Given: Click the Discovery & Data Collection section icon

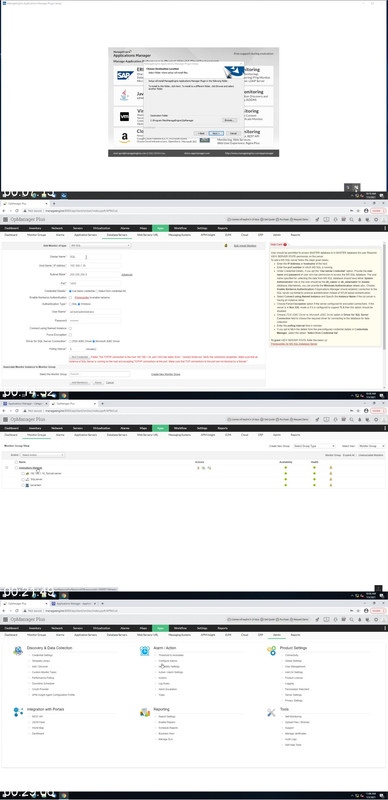Looking at the screenshot, I should [x=18, y=651].
